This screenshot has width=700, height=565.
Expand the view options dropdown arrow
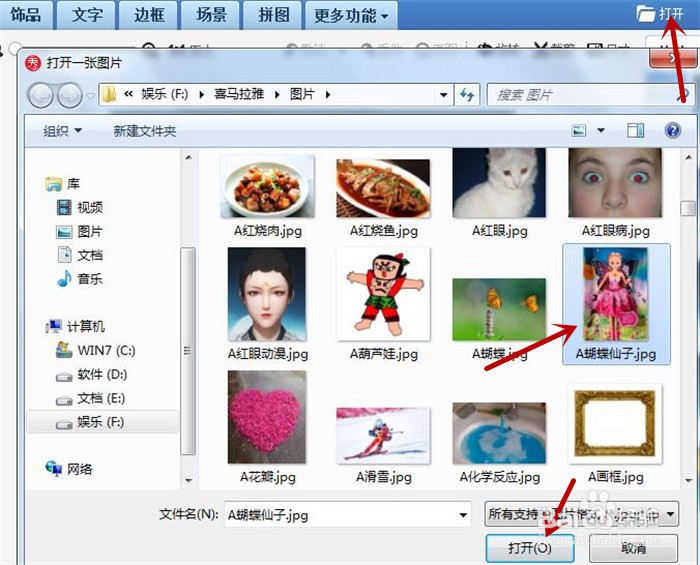601,131
